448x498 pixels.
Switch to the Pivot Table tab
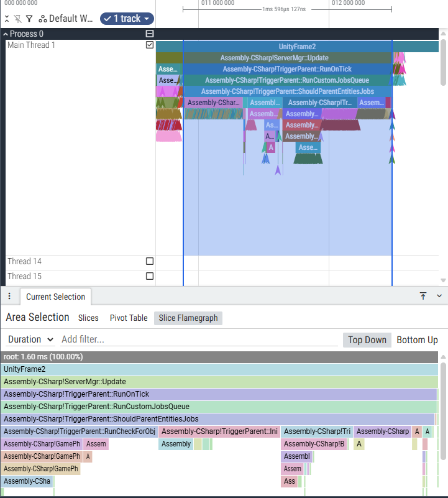(x=129, y=318)
